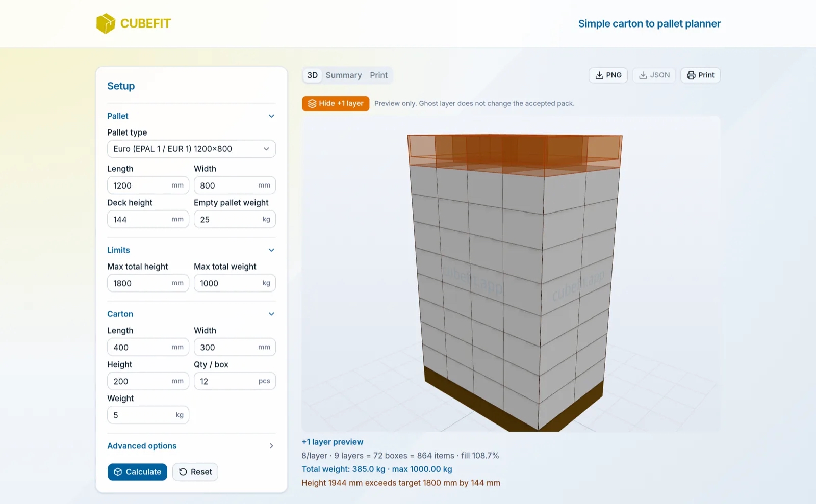Collapse the Limits section chevron
816x504 pixels.
[271, 250]
